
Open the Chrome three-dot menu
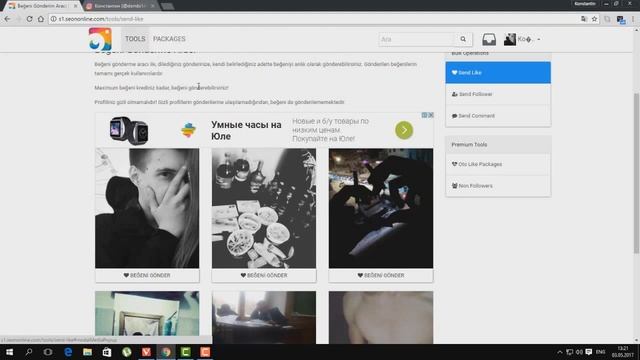pos(633,19)
